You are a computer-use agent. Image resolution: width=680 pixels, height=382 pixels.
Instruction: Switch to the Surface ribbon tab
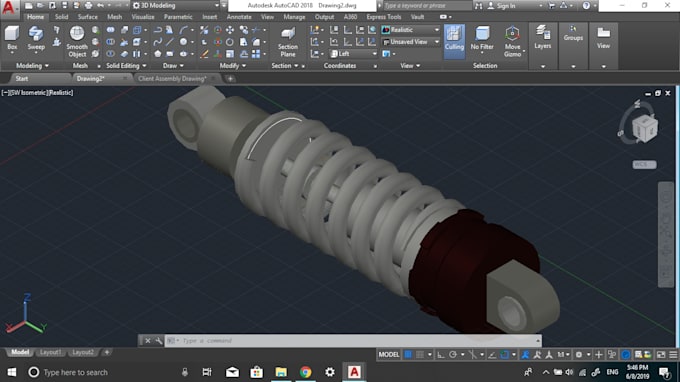click(x=88, y=17)
